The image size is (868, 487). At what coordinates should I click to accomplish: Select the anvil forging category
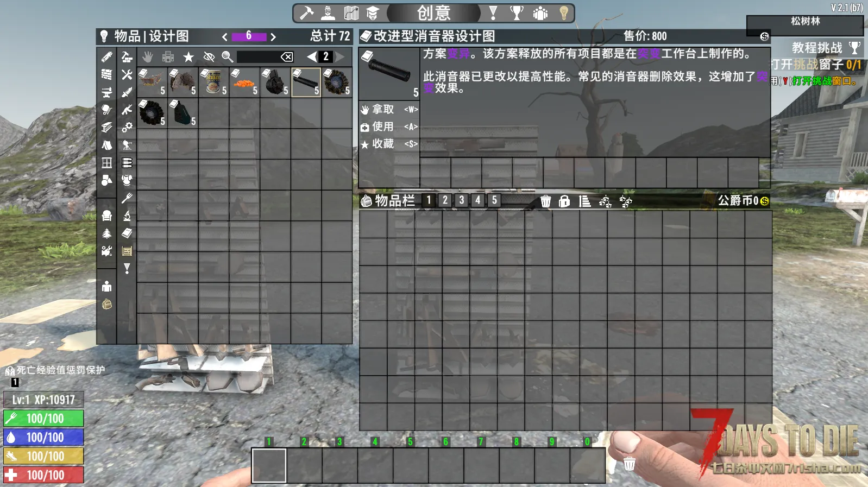(107, 92)
